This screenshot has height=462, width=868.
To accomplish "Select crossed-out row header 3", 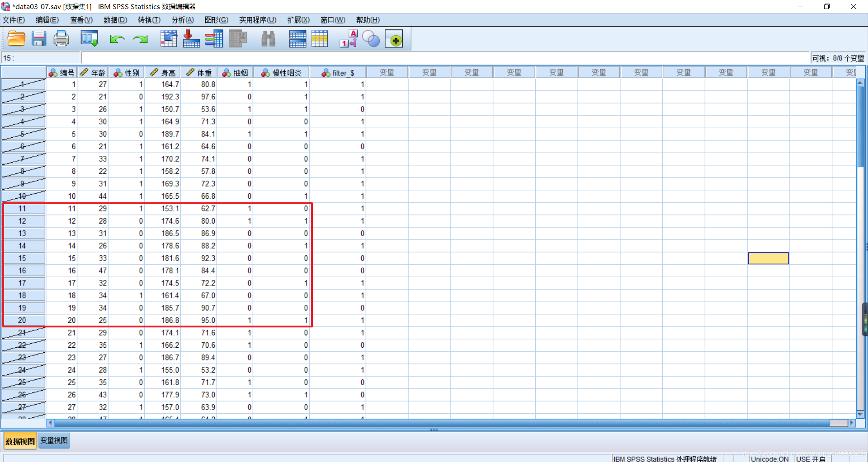I will [23, 109].
